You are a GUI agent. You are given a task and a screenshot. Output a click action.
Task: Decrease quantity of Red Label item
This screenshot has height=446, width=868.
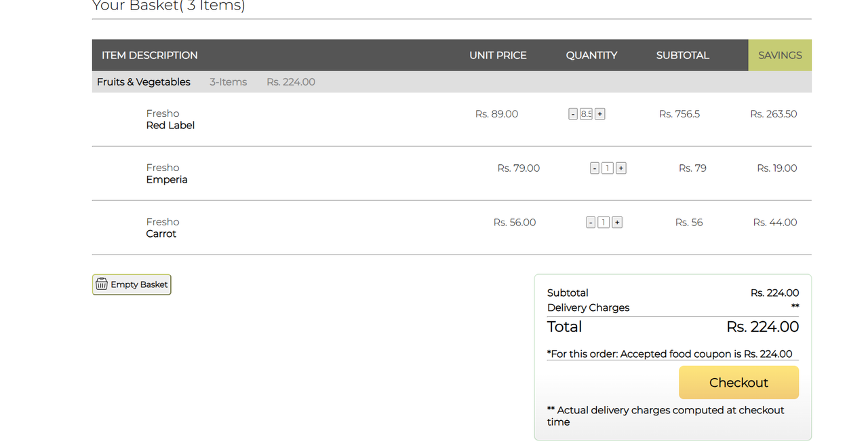coord(573,114)
